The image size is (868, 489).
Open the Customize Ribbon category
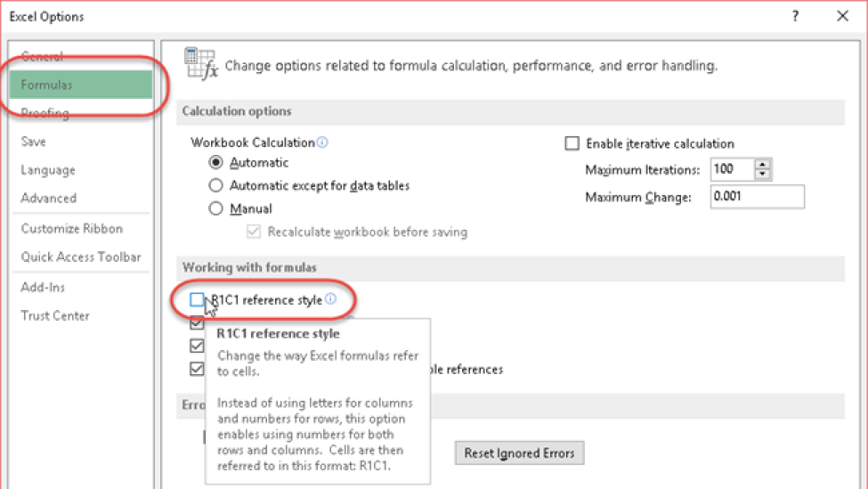(x=72, y=229)
